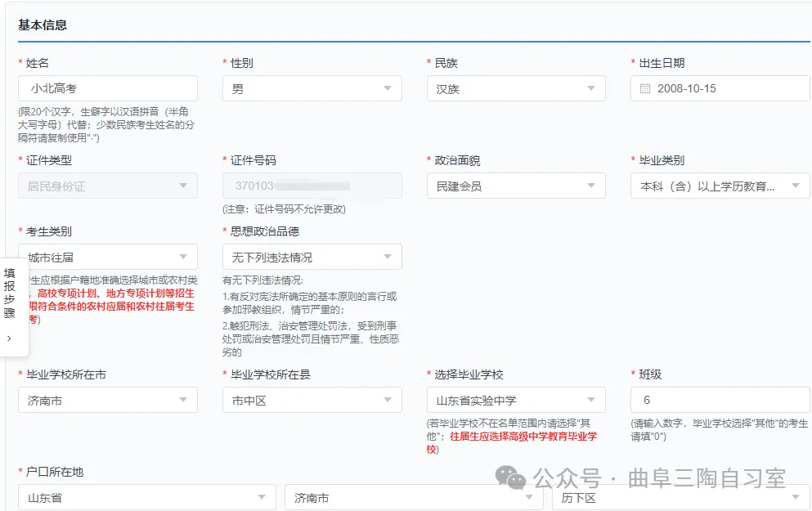Viewport: 812px width, 511px height.
Task: Click the 填报步骤 side tab label
Action: click(9, 293)
